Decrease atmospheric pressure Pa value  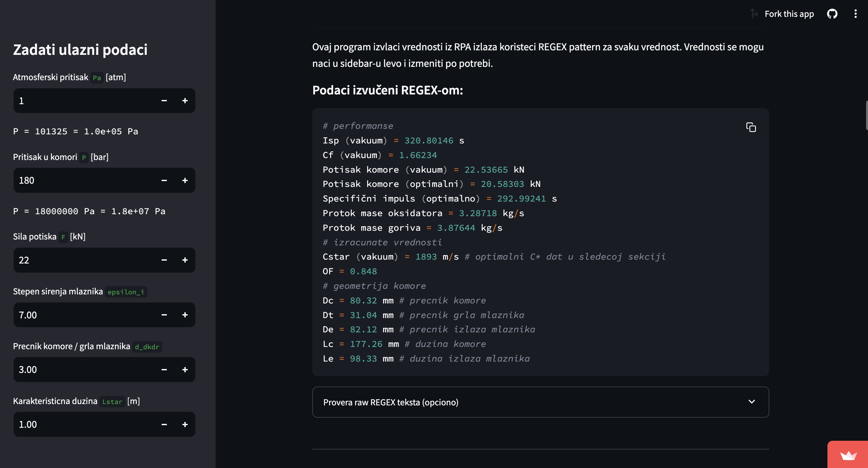coord(164,101)
